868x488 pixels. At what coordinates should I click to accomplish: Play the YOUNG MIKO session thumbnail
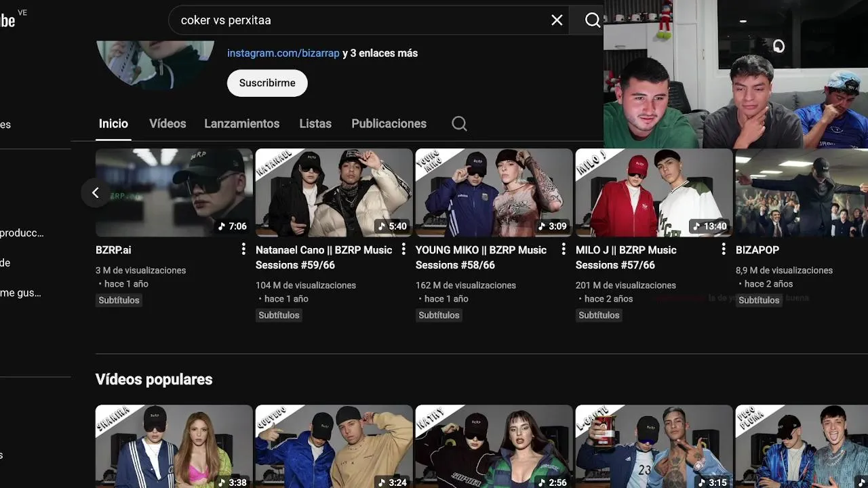tap(494, 192)
